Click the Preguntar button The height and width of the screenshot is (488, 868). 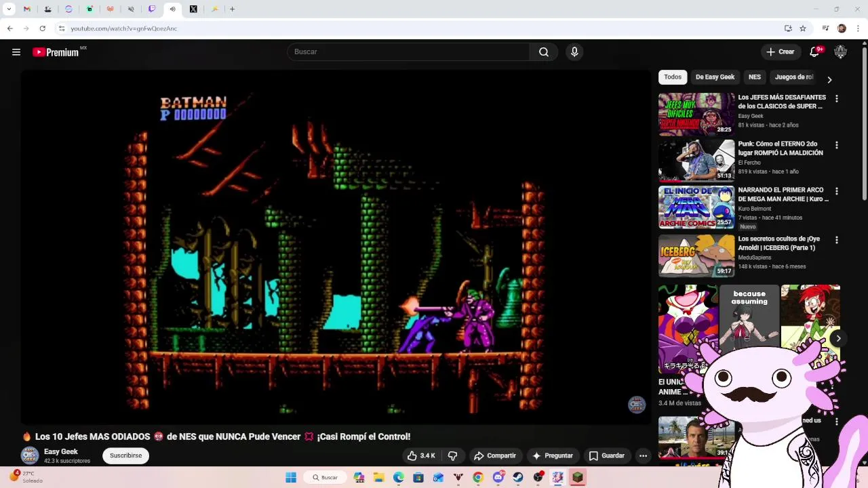click(x=553, y=455)
